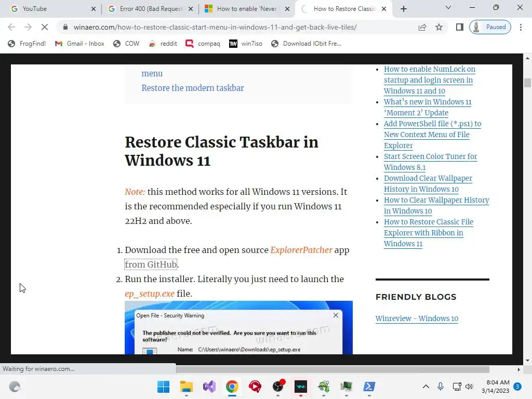Click the ep_setup.exe link
This screenshot has height=399, width=532.
[150, 294]
